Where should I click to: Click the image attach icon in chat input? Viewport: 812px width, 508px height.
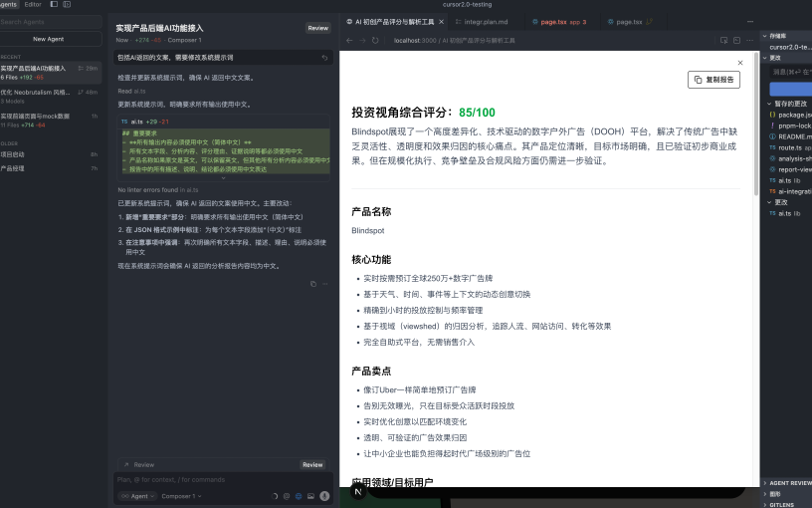(x=310, y=495)
